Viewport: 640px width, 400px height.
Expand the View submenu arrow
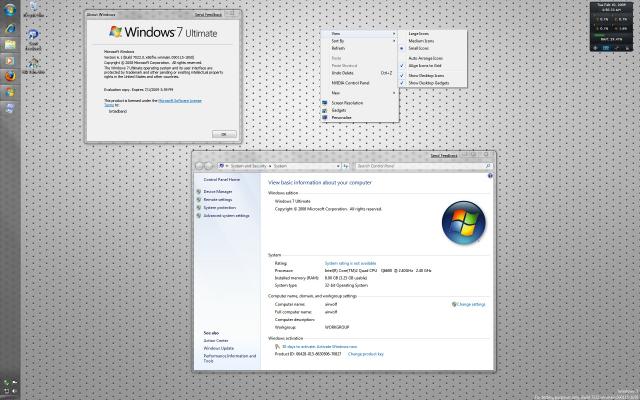click(x=394, y=33)
